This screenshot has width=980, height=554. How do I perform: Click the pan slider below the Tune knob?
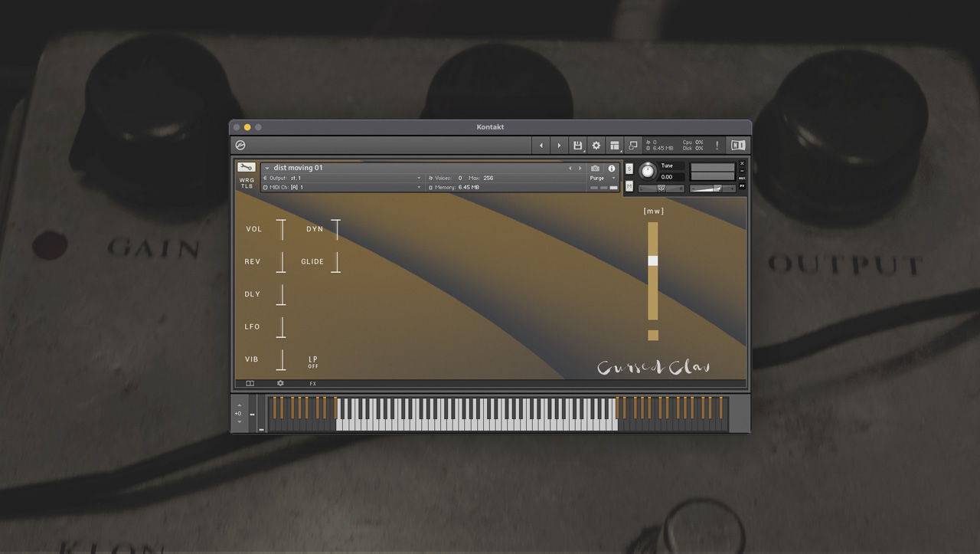coord(661,188)
